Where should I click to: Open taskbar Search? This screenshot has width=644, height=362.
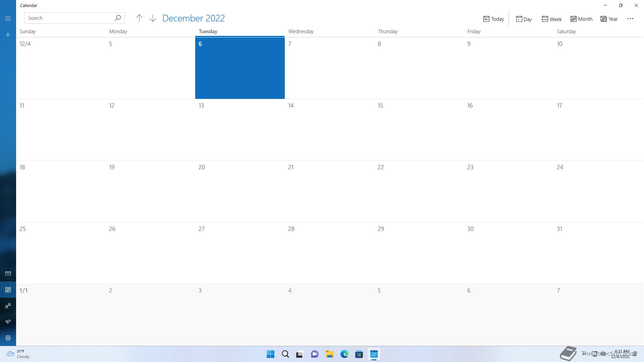pyautogui.click(x=285, y=354)
